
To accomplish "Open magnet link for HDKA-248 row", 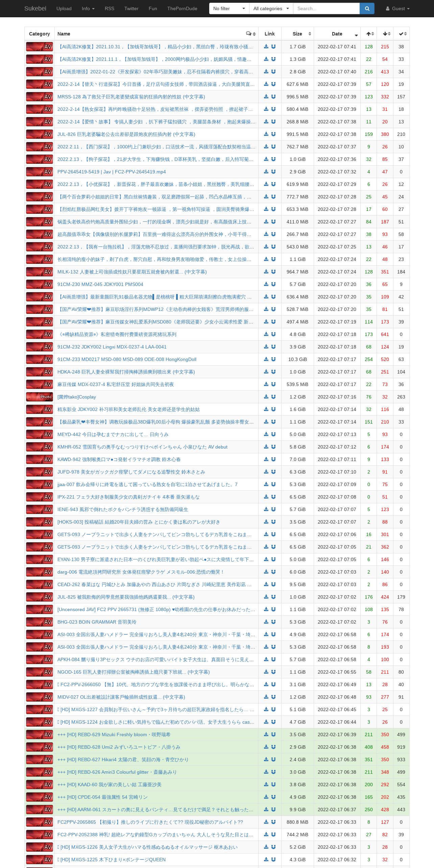I will [x=273, y=372].
